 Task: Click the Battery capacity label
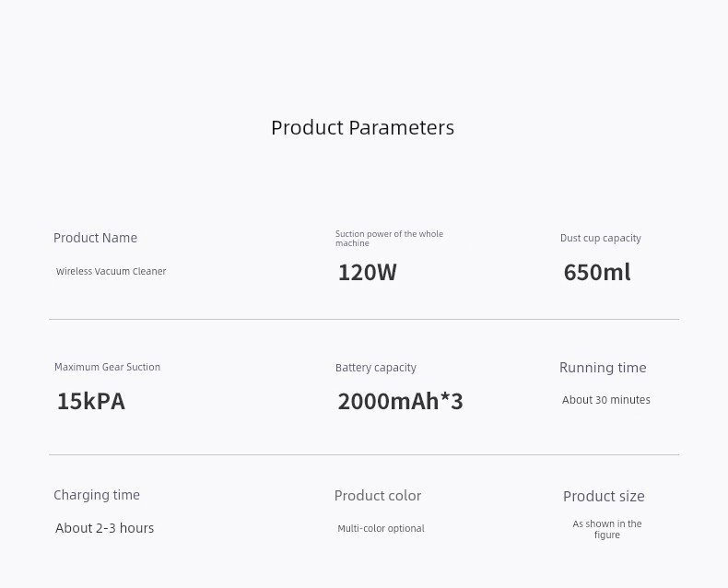tap(376, 368)
